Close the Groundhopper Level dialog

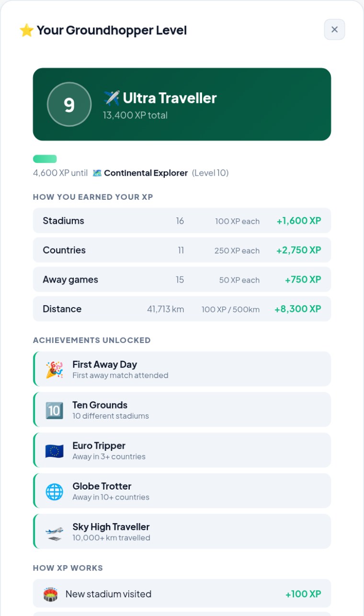pyautogui.click(x=334, y=30)
